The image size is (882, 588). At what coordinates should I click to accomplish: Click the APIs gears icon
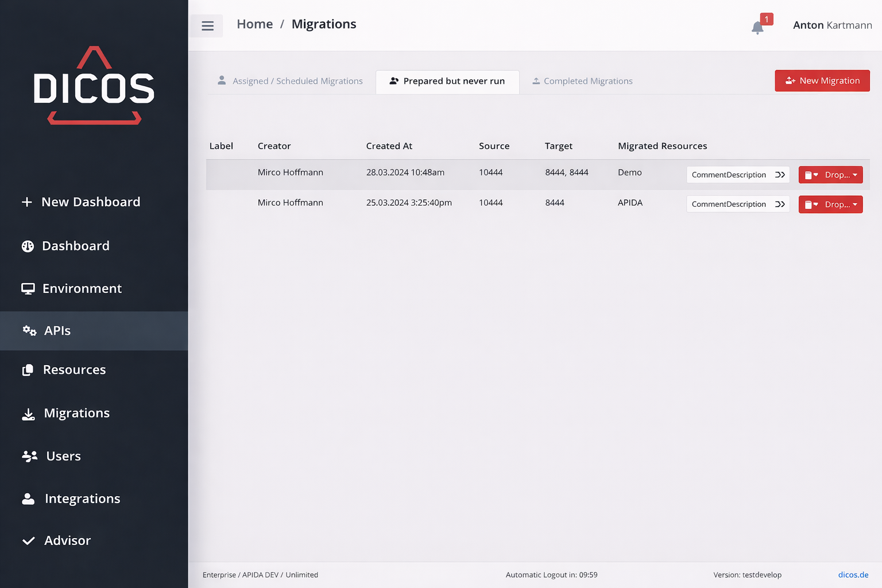29,331
